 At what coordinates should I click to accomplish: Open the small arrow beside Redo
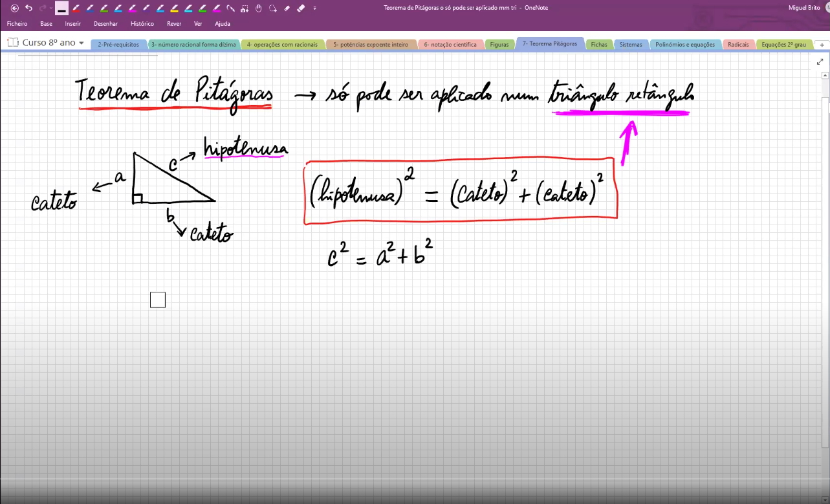(50, 8)
